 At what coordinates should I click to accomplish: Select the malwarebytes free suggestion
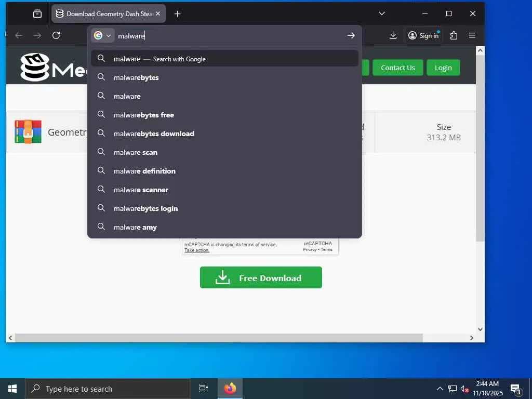(x=224, y=115)
